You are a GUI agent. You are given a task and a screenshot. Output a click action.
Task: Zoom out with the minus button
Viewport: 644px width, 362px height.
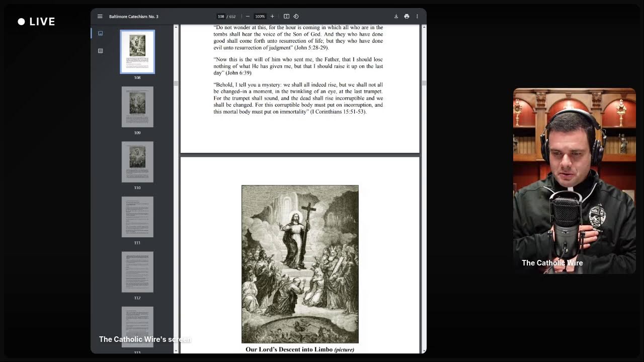point(248,17)
